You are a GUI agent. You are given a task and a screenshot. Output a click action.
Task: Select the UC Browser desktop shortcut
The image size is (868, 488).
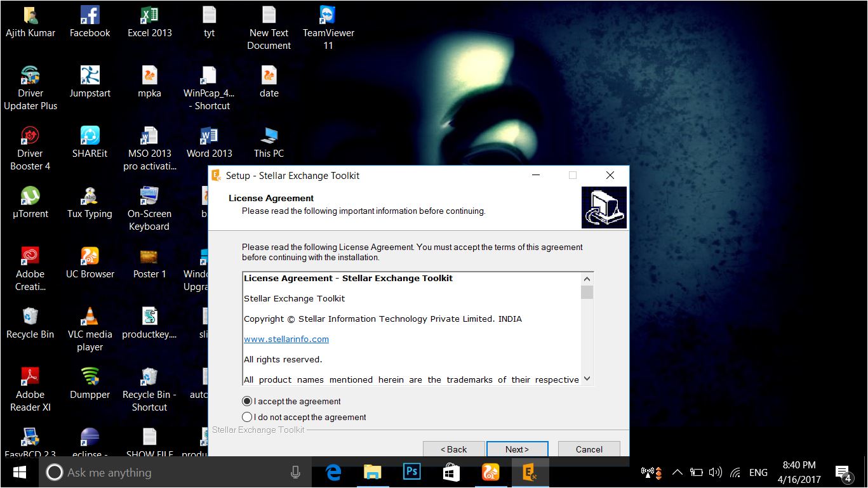click(x=90, y=263)
